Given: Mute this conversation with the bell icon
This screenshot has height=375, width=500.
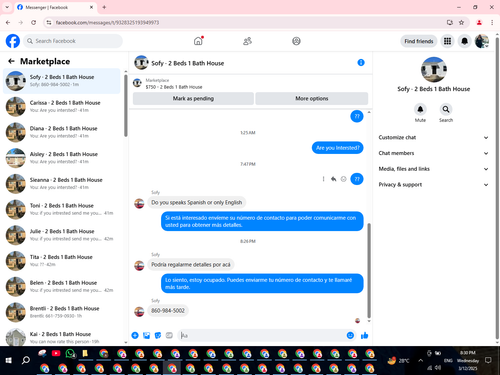Looking at the screenshot, I should [420, 109].
